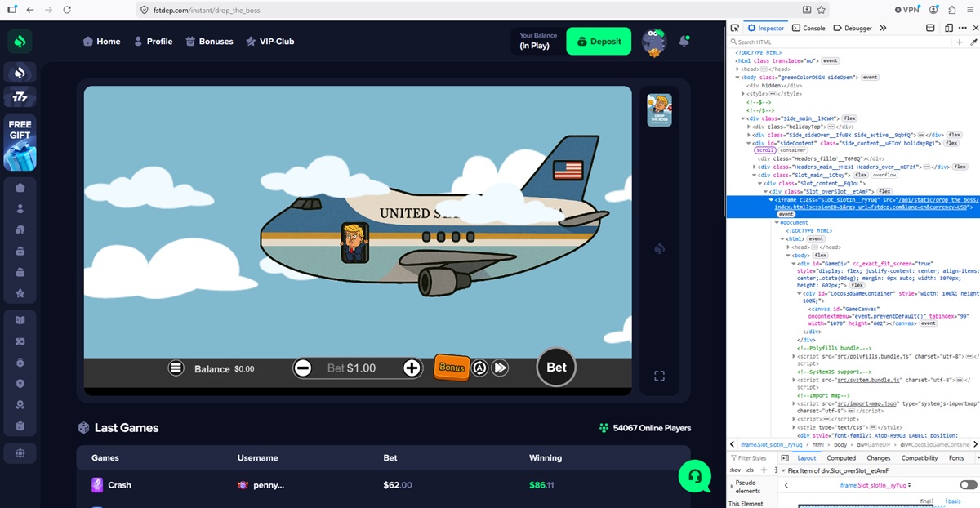Reload the page via browser refresh

click(x=67, y=10)
